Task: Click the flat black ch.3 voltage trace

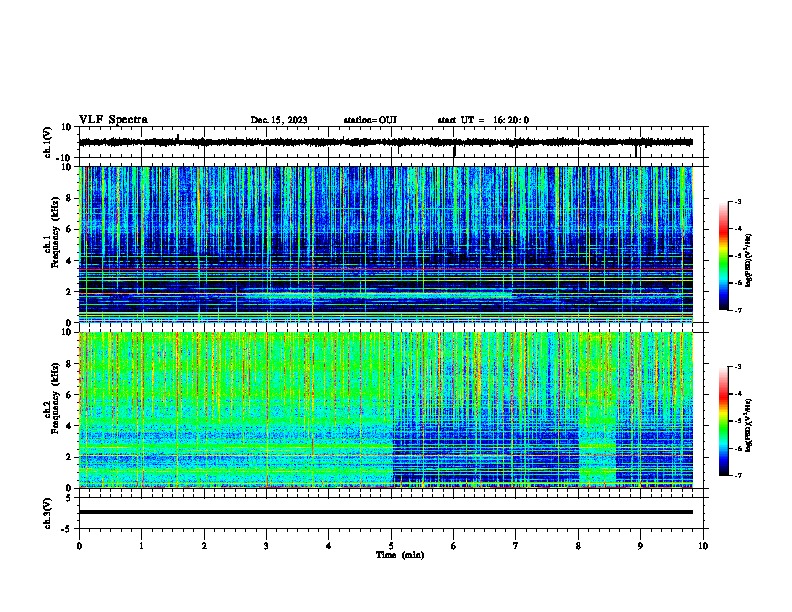Action: 386,512
